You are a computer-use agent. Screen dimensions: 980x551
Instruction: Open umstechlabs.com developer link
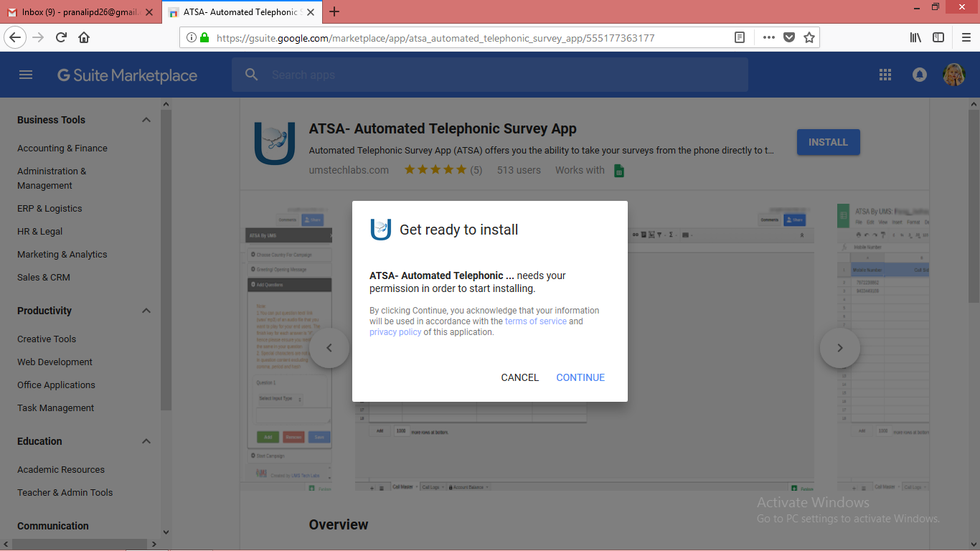click(349, 170)
